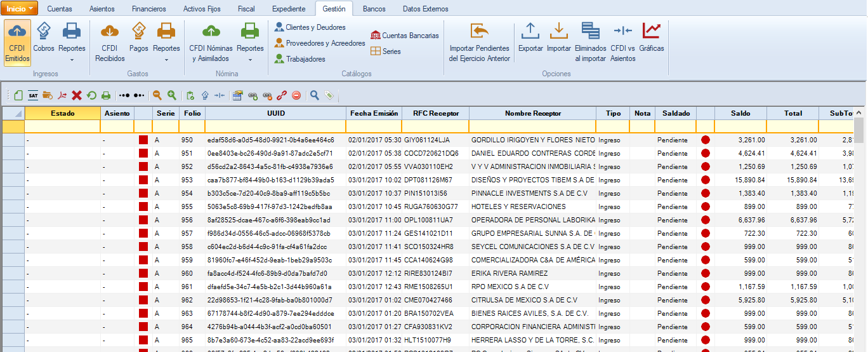The image size is (868, 352).
Task: Click the first three-dots toolbar icon
Action: [x=124, y=95]
